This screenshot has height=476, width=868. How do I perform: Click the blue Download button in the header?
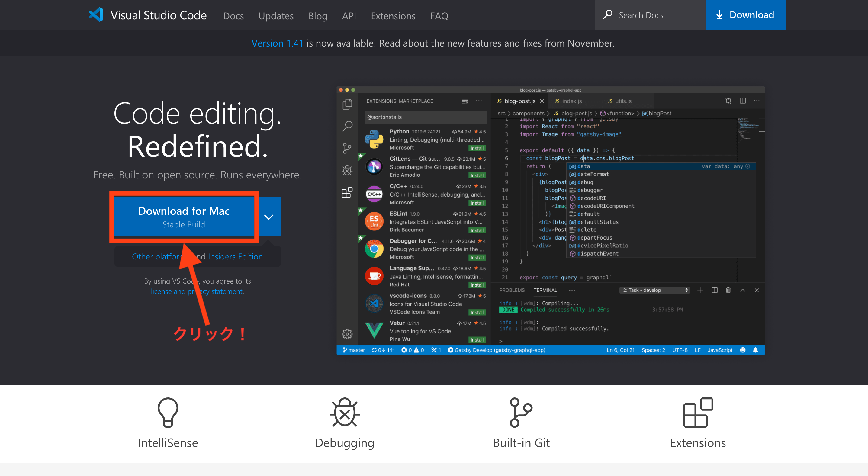746,15
